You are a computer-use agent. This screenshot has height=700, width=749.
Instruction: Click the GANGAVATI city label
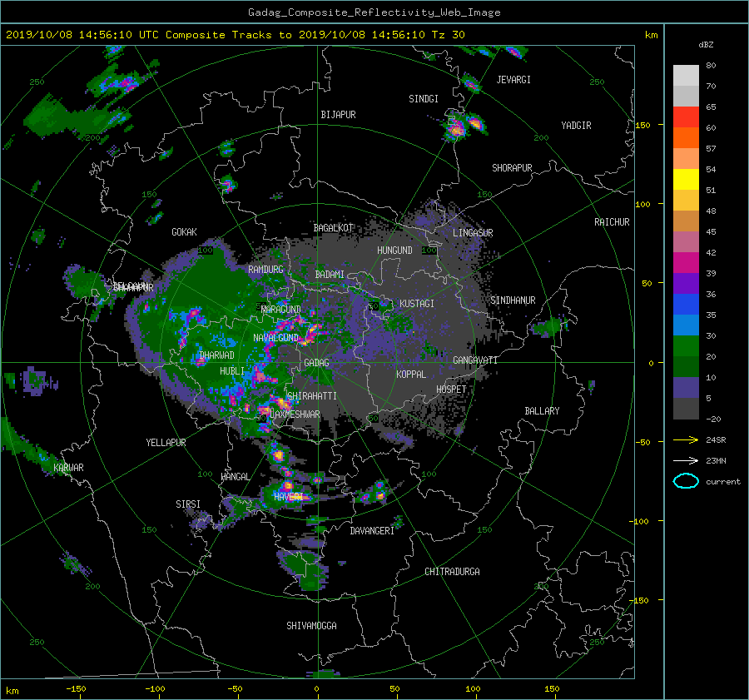click(x=475, y=360)
